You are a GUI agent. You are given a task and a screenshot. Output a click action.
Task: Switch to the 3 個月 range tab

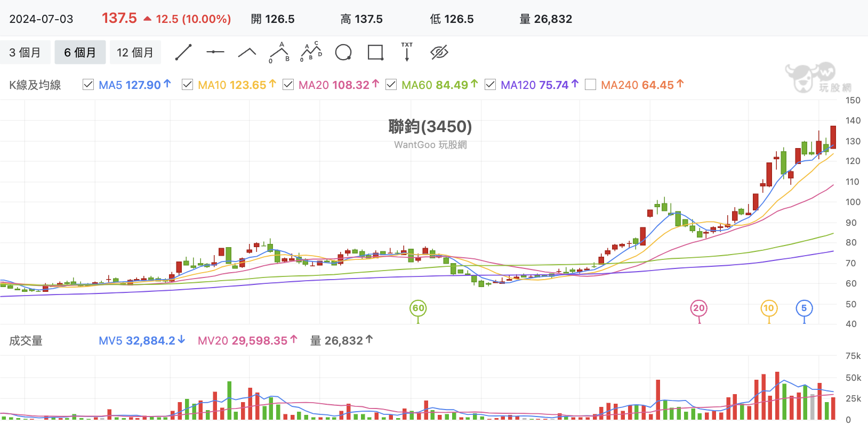[x=25, y=52]
